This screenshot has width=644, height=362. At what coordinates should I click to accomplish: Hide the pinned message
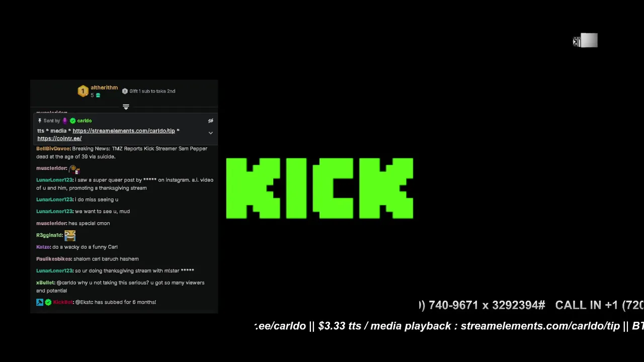click(x=211, y=121)
